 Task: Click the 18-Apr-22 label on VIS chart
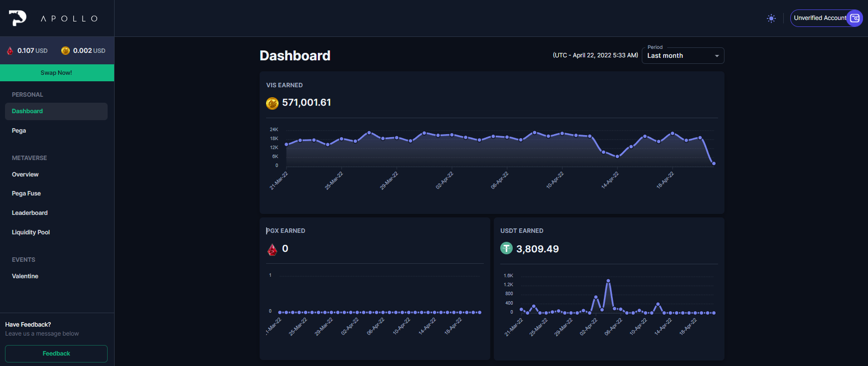(665, 180)
